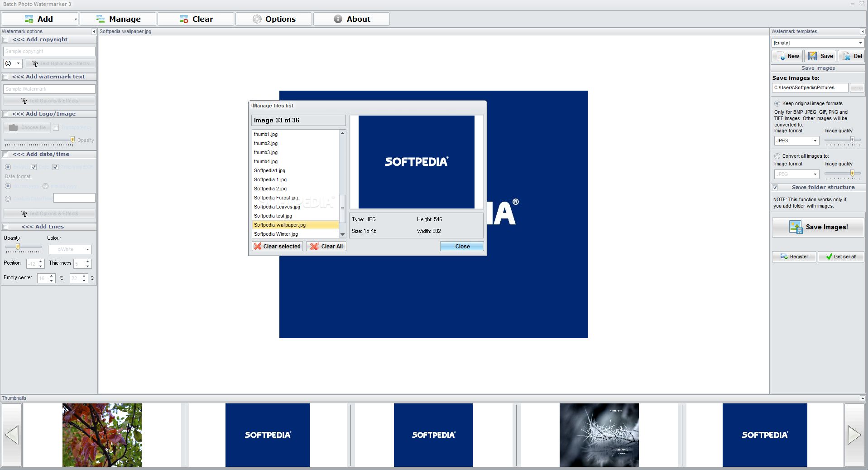Enable the Add date/time checkbox
The width and height of the screenshot is (868, 470).
[x=5, y=155]
